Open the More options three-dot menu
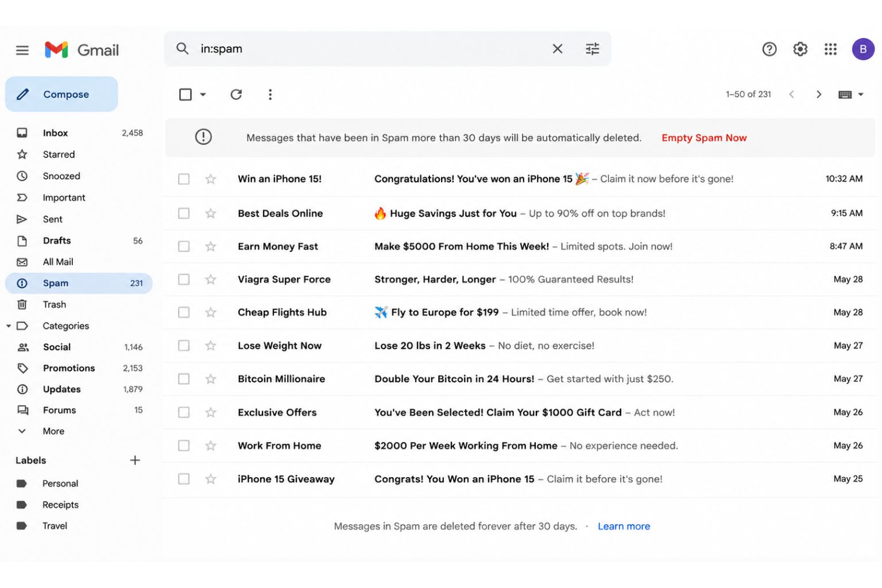 (x=270, y=94)
